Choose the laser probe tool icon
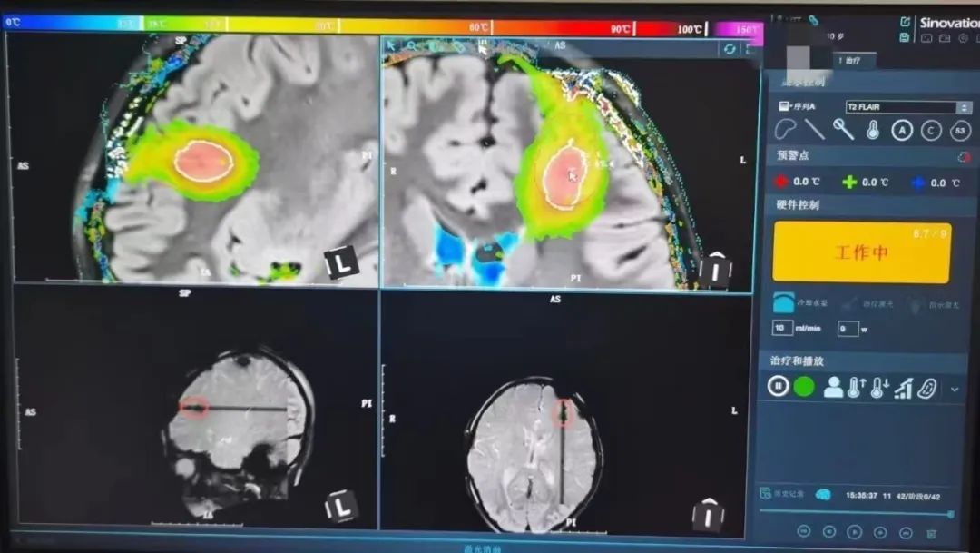The width and height of the screenshot is (980, 553). 844,130
